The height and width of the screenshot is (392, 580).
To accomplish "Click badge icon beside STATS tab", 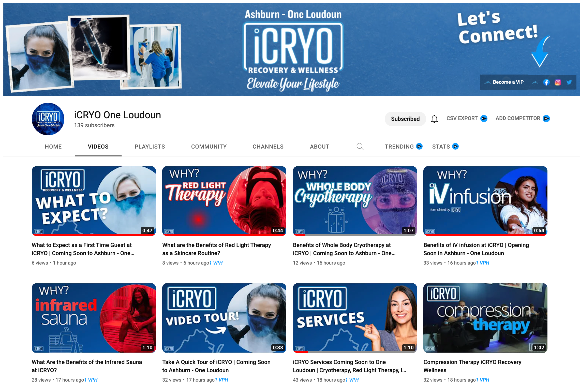I will click(x=455, y=146).
